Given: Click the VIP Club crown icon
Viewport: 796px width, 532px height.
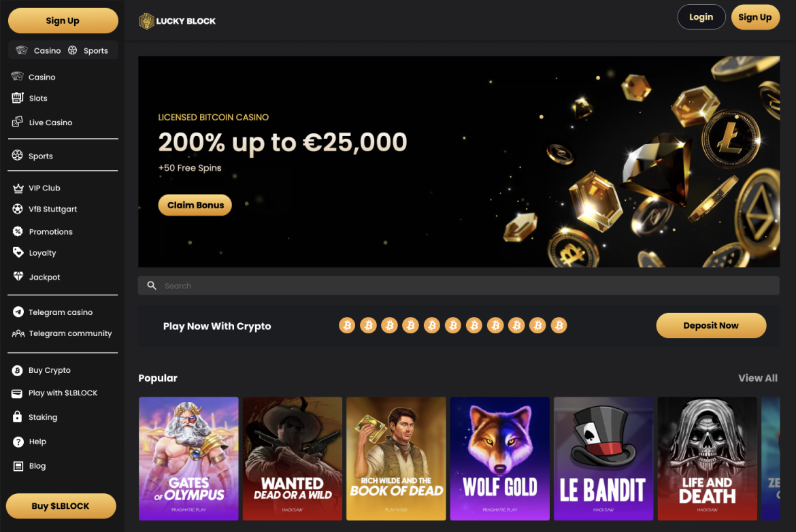Looking at the screenshot, I should click(x=18, y=188).
